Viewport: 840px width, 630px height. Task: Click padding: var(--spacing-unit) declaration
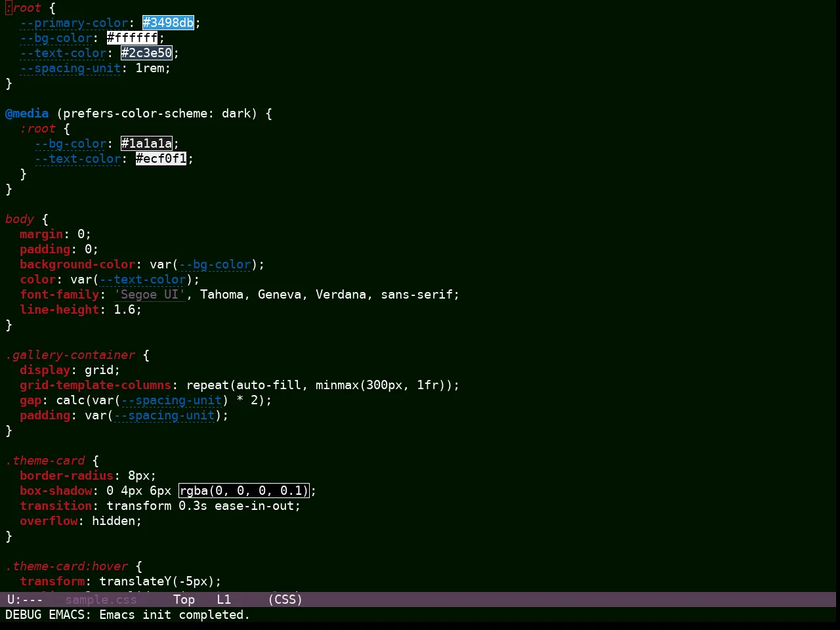pyautogui.click(x=124, y=415)
